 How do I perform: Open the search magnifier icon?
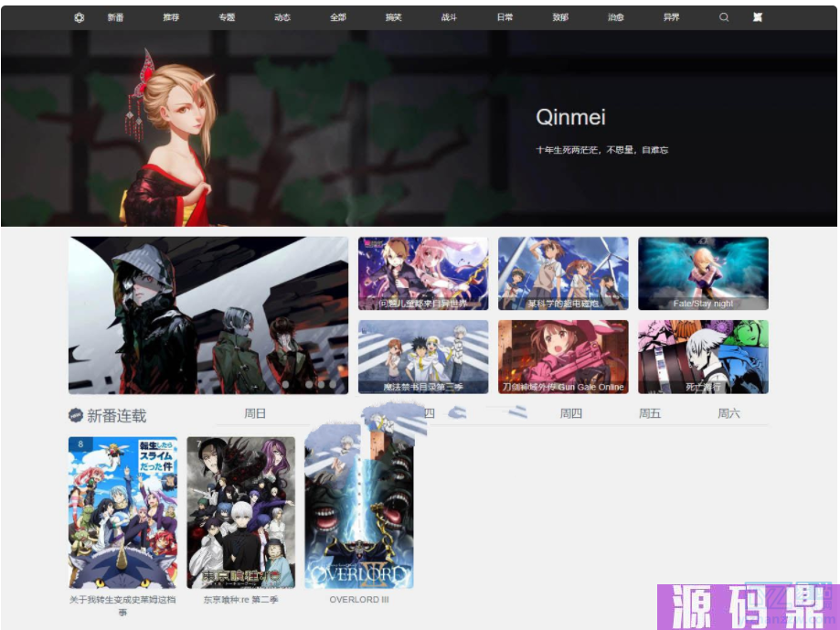point(724,17)
